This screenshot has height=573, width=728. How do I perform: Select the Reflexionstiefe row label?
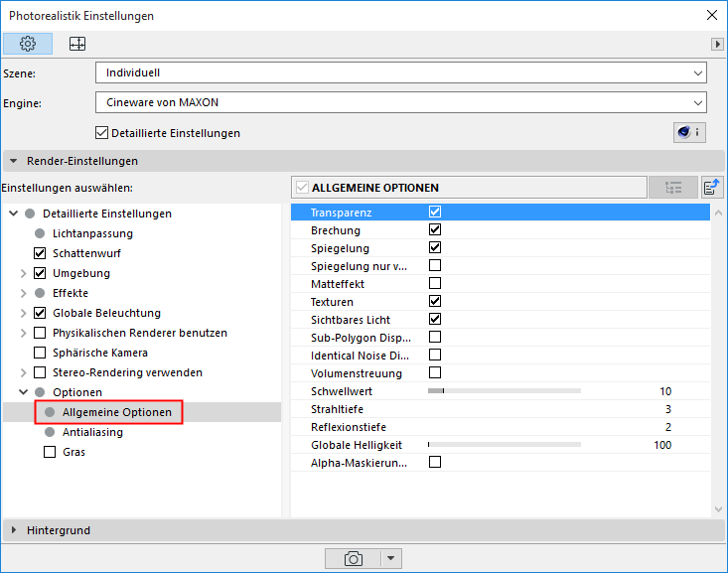tap(349, 427)
